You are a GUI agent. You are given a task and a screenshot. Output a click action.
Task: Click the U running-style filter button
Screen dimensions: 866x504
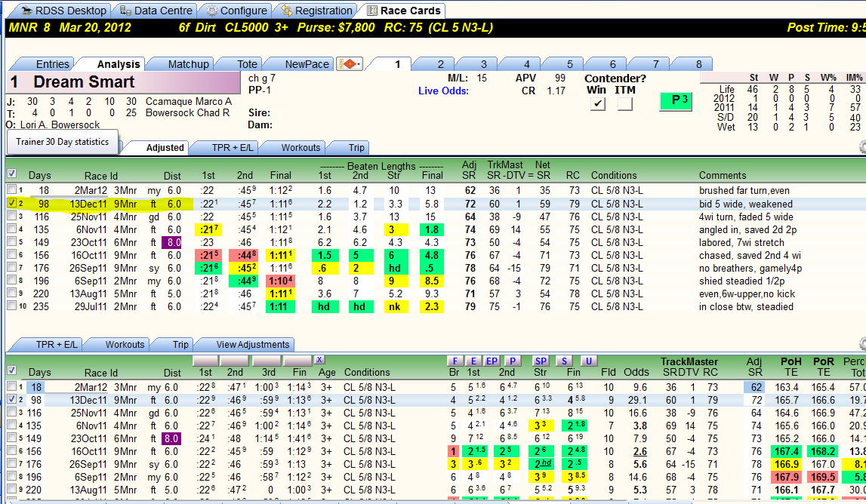click(588, 361)
